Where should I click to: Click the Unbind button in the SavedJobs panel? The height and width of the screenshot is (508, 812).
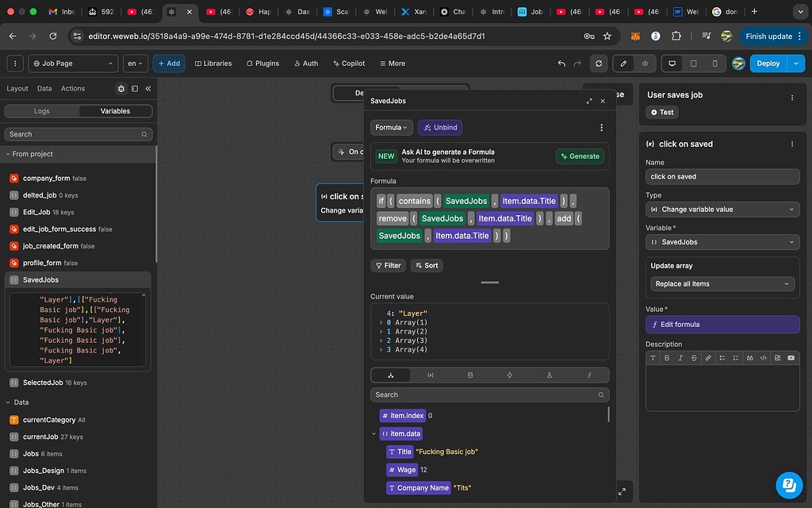pos(439,127)
